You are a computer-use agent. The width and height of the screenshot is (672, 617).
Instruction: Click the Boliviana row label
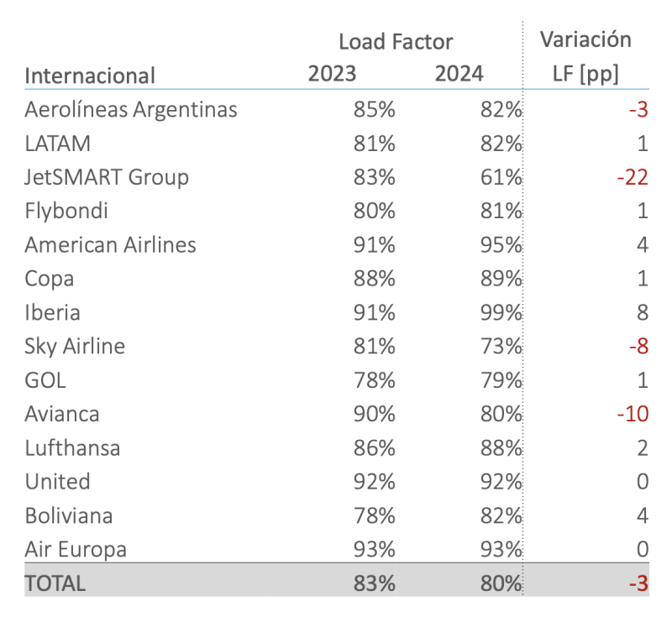[x=69, y=515]
